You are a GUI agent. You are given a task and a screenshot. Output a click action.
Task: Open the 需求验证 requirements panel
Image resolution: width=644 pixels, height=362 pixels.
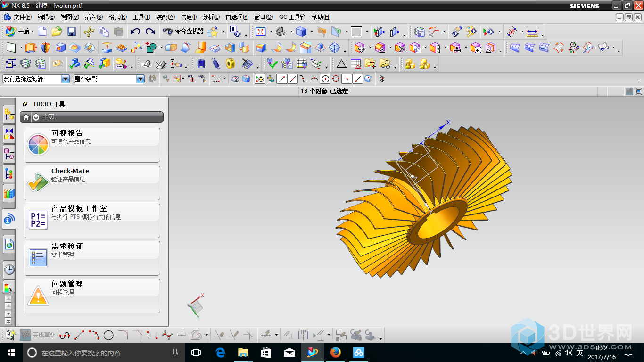tap(92, 258)
